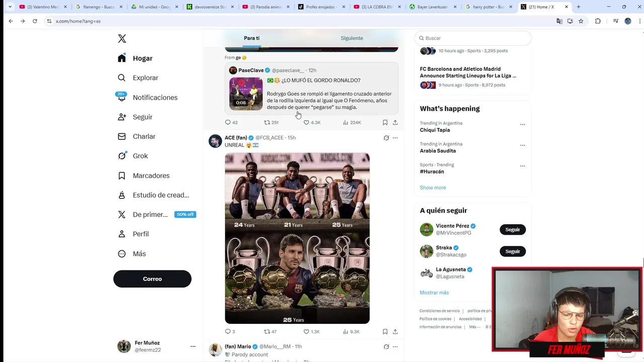The height and width of the screenshot is (362, 644).
Task: Click the X logo in the sidebar
Action: click(x=122, y=39)
